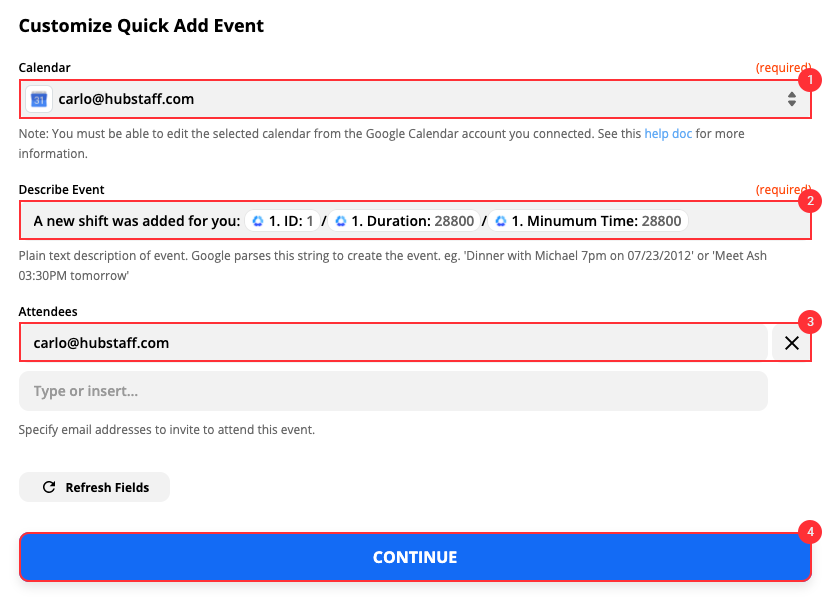Viewport: 836px width, 606px height.
Task: Remove the carlo@hubstaff.com attendee with the X
Action: click(x=791, y=343)
